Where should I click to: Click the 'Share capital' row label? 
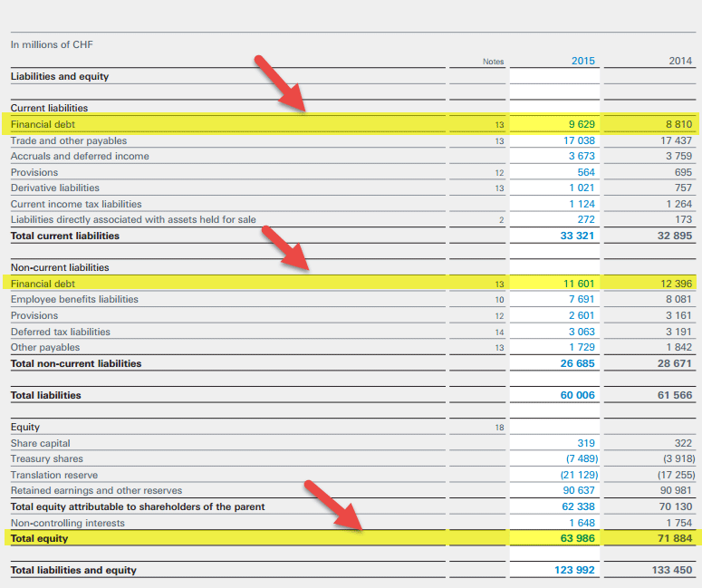click(x=40, y=443)
